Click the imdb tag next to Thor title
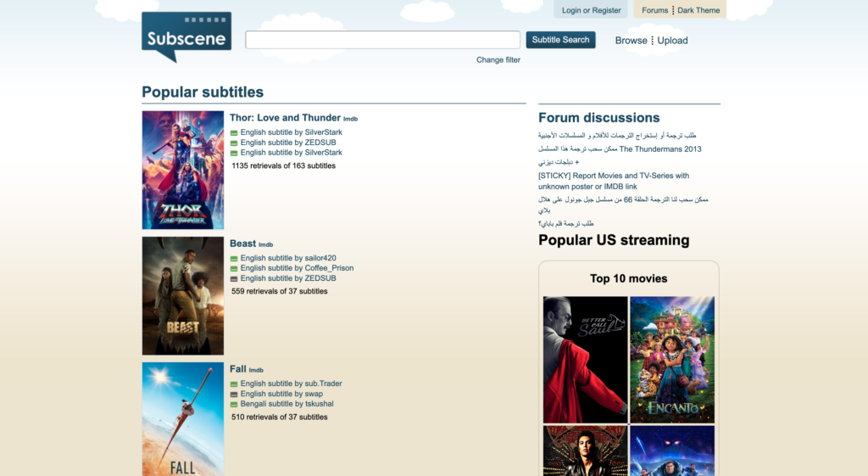 pos(350,119)
